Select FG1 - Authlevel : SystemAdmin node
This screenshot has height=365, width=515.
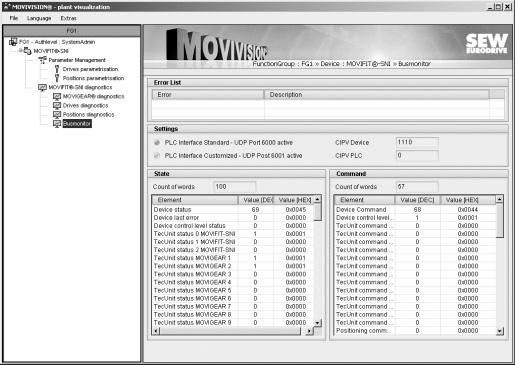pyautogui.click(x=57, y=42)
